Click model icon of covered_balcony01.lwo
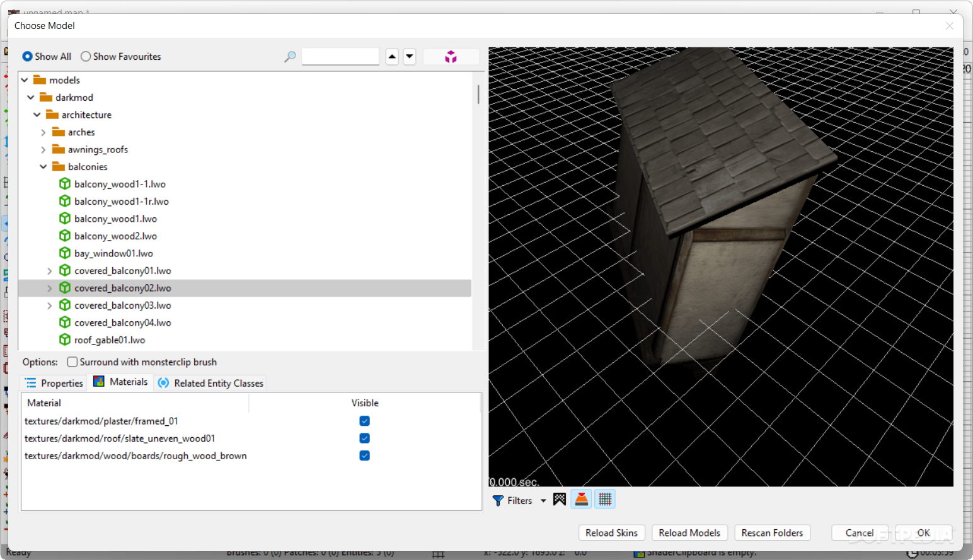973x560 pixels. point(65,270)
